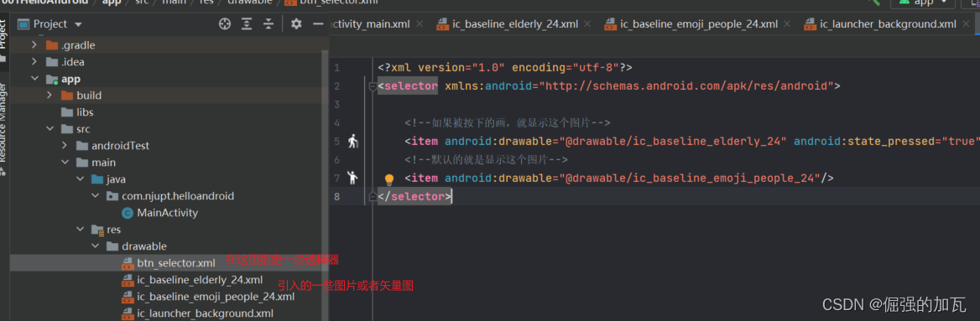980x321 pixels.
Task: Collapse the main folder
Action: (x=65, y=163)
